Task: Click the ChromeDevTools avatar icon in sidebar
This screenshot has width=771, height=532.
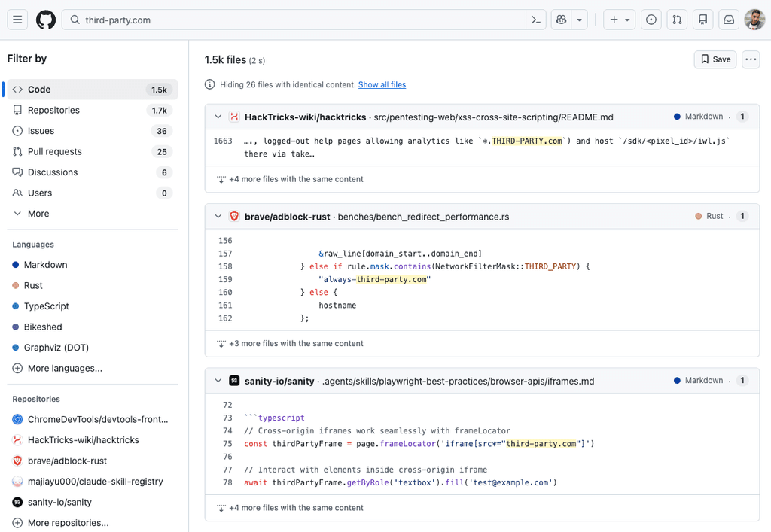Action: coord(18,420)
